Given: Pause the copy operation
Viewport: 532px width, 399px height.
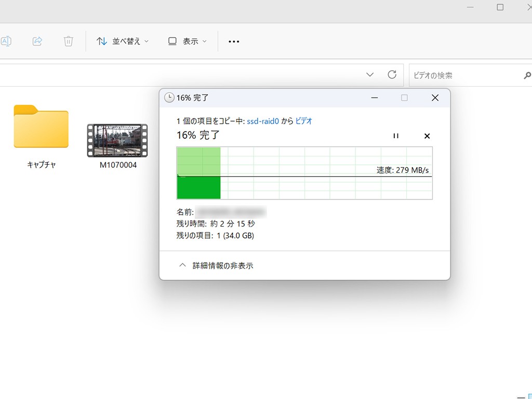Looking at the screenshot, I should [395, 136].
